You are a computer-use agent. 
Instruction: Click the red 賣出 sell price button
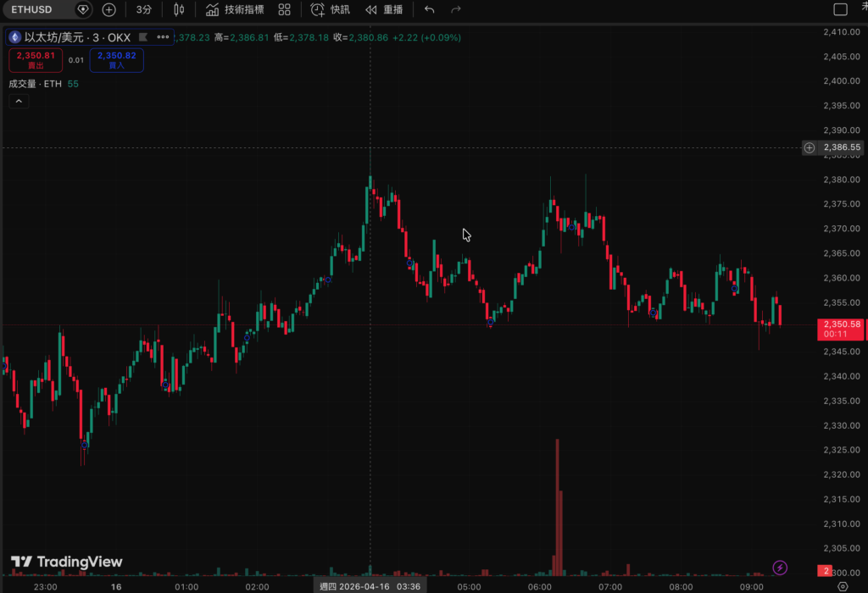coord(36,59)
